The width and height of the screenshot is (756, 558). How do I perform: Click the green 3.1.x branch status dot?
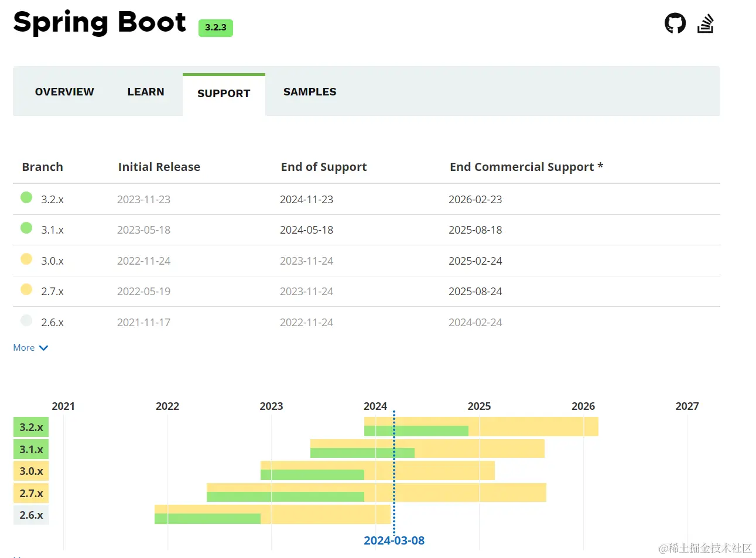pos(26,228)
